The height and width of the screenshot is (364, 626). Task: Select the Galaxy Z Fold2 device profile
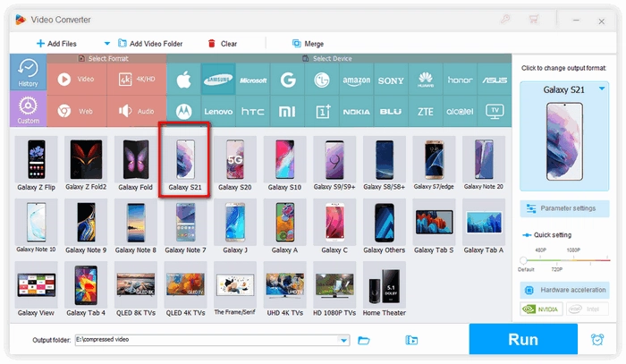(86, 165)
